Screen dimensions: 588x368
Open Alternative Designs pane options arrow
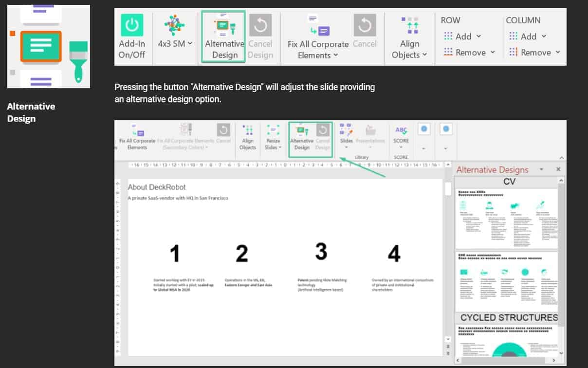(x=541, y=169)
